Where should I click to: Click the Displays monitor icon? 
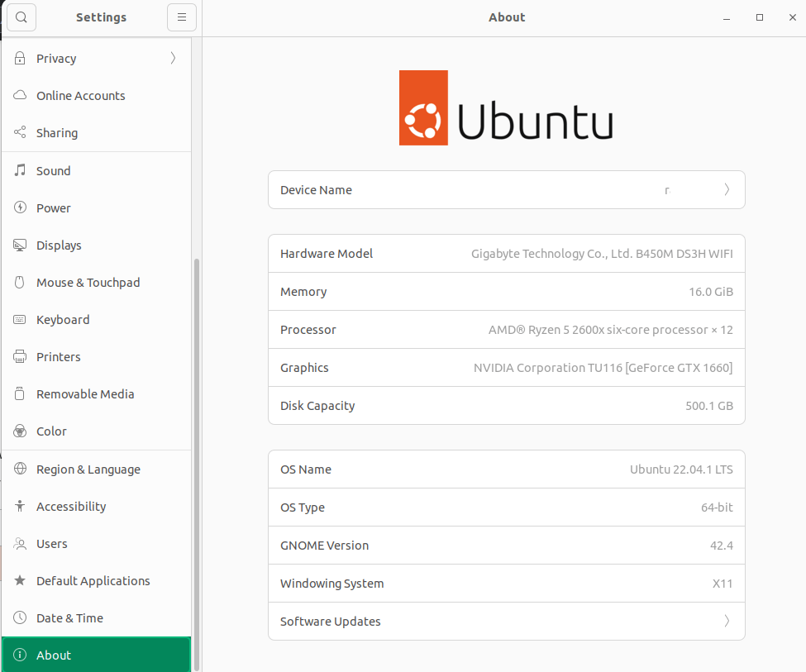coord(19,245)
